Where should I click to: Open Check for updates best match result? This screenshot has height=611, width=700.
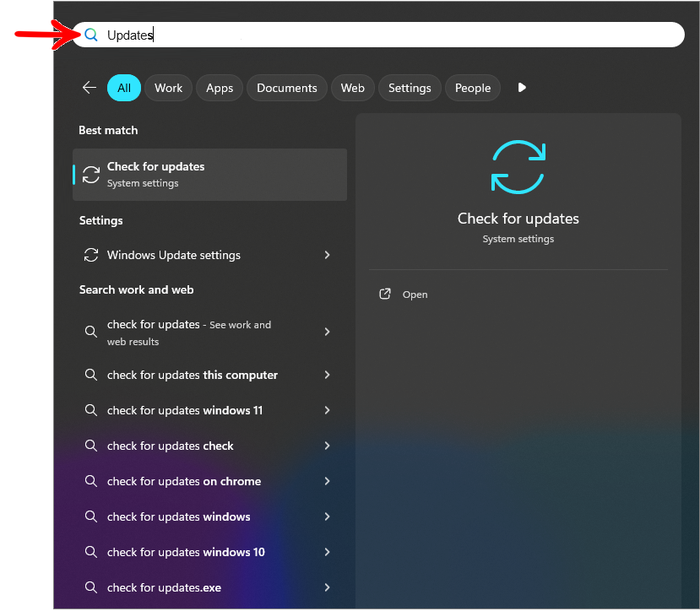209,175
